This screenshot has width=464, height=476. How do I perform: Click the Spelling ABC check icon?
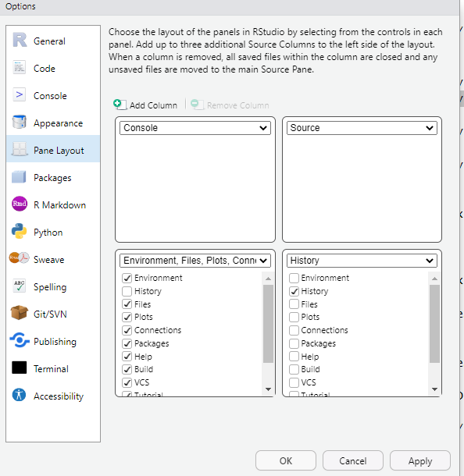coord(20,286)
